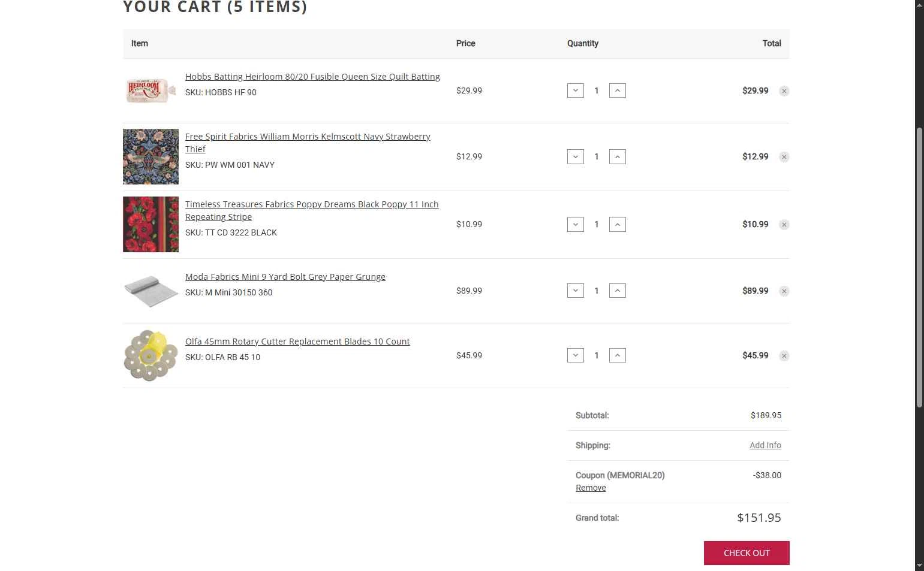Click the CHECK OUT button
Viewport: 924px width, 571px height.
(746, 553)
